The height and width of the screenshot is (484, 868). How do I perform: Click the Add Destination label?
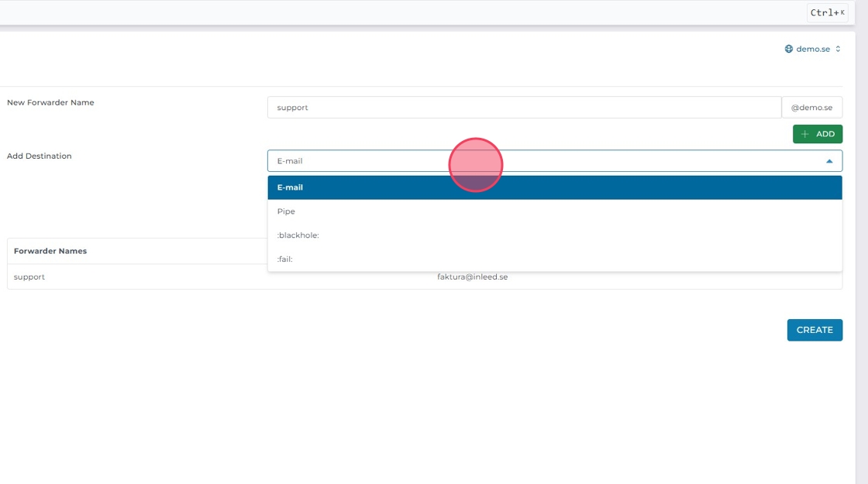40,156
